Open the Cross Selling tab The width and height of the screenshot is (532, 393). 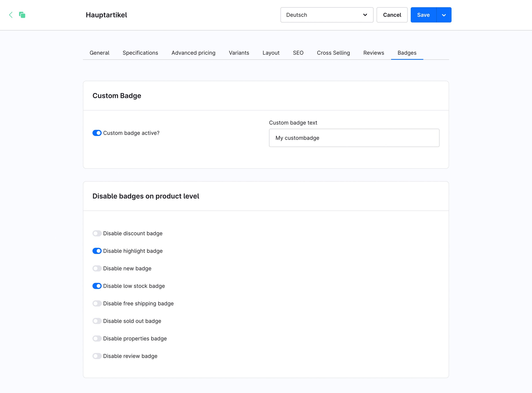(333, 53)
